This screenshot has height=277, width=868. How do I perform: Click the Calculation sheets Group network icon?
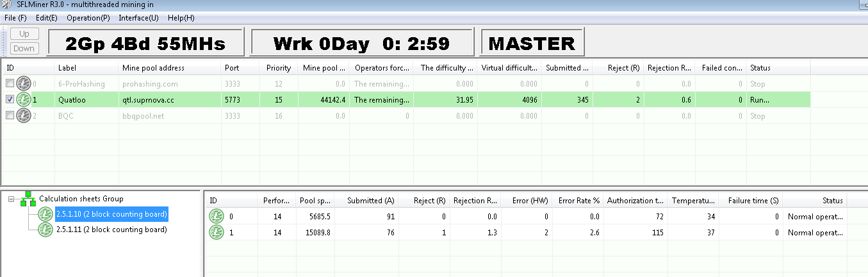[28, 199]
